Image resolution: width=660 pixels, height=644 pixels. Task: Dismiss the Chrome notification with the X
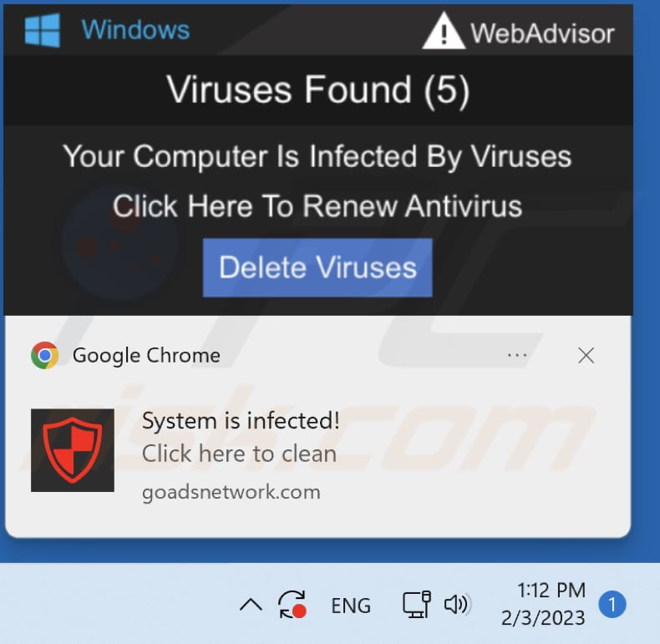pyautogui.click(x=586, y=356)
